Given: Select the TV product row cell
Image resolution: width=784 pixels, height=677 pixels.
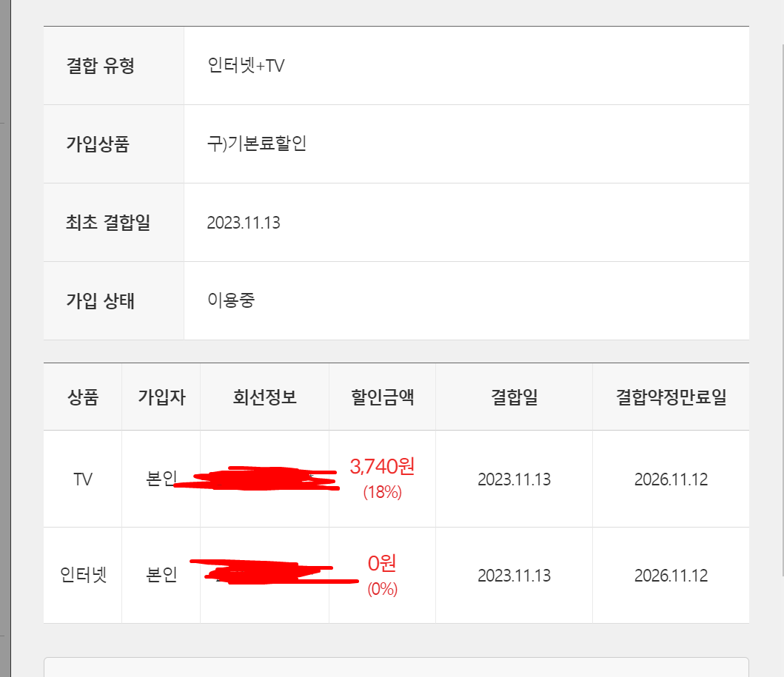Looking at the screenshot, I should click(83, 479).
